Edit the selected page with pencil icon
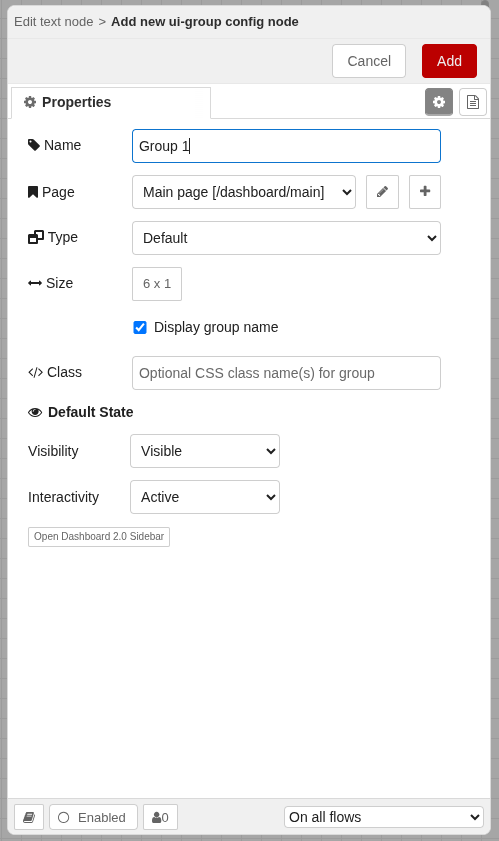Viewport: 499px width, 841px height. point(383,192)
